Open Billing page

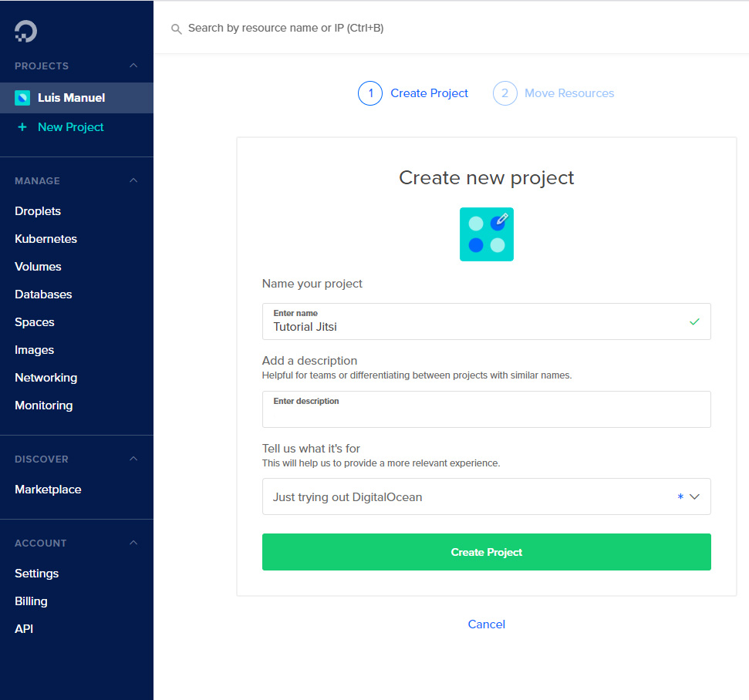(31, 601)
